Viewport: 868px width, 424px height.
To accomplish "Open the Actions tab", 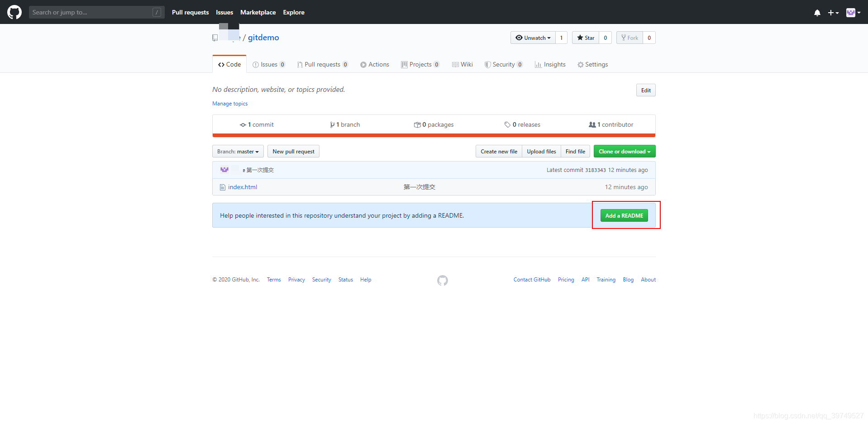I will tap(375, 64).
